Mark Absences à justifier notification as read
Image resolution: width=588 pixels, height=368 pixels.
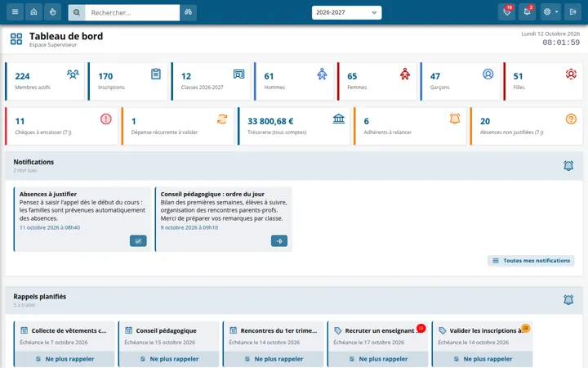(138, 240)
